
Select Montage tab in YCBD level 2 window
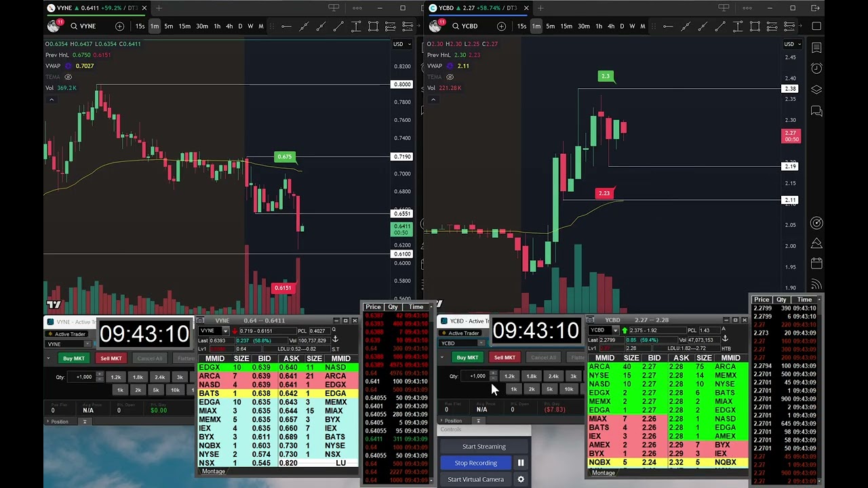(x=603, y=472)
